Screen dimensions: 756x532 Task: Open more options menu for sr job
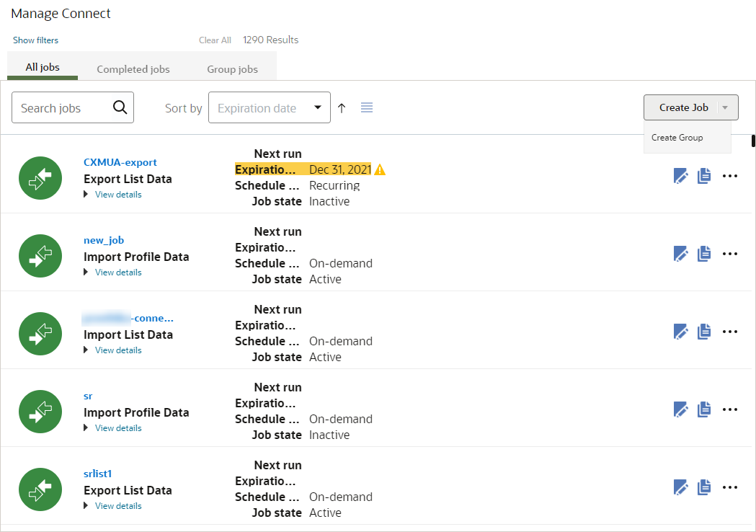click(x=730, y=409)
